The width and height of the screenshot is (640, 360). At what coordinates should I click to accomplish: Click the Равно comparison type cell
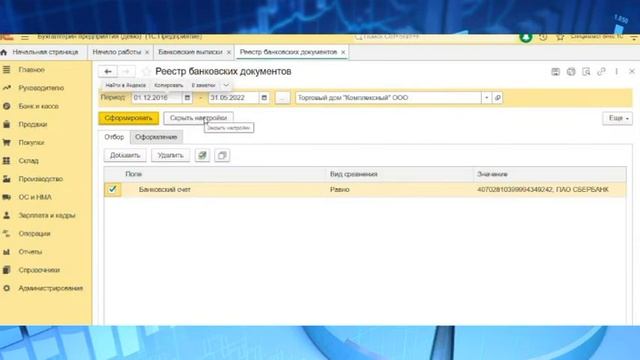click(399, 190)
